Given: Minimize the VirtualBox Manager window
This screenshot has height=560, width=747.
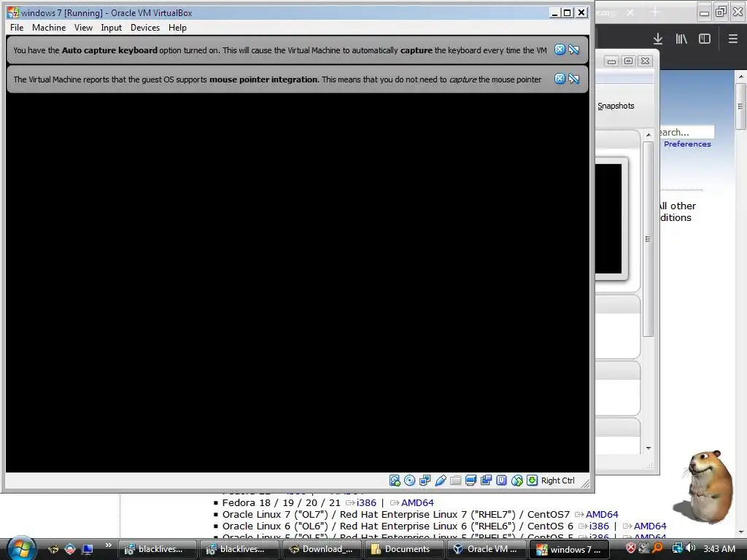Looking at the screenshot, I should tap(612, 61).
